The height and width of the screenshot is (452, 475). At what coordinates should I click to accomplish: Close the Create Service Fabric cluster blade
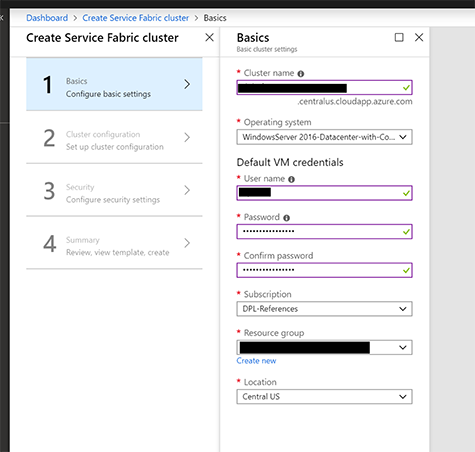[209, 37]
